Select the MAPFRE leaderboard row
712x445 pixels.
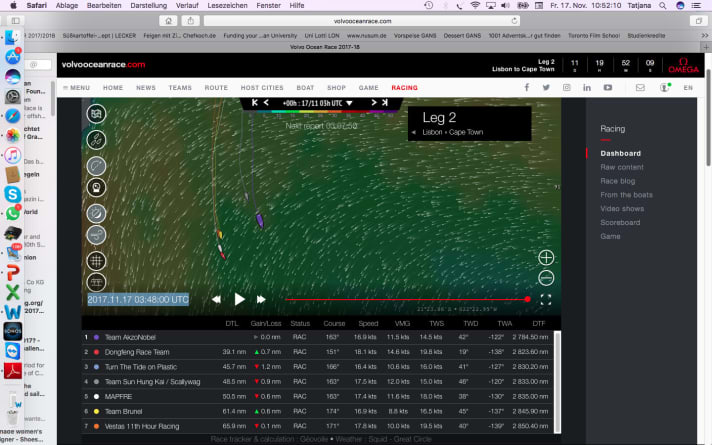pyautogui.click(x=318, y=396)
